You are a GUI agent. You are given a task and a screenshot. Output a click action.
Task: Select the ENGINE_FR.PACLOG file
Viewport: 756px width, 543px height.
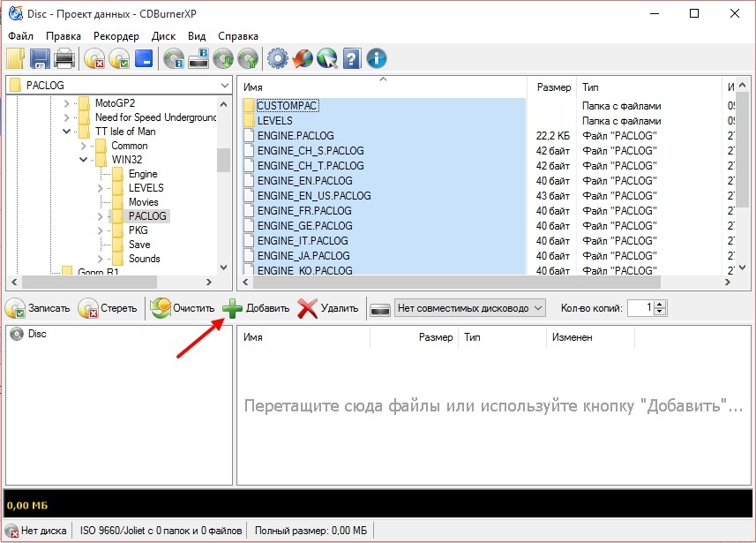[x=304, y=211]
